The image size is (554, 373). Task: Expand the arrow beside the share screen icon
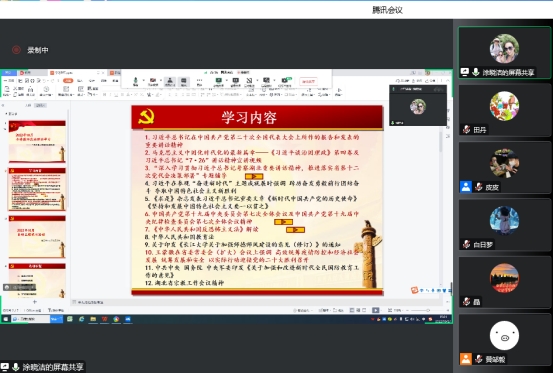[x=226, y=80]
